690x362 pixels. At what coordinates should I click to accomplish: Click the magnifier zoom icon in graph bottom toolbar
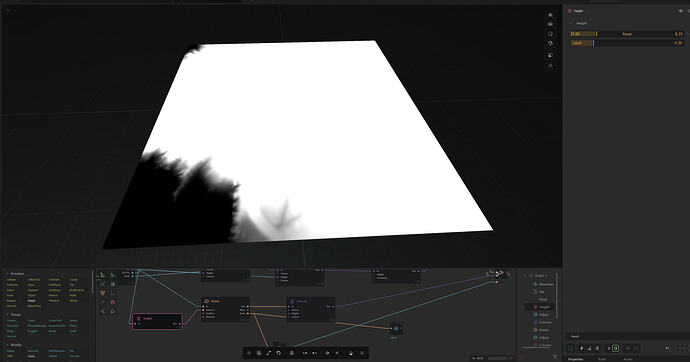pyautogui.click(x=259, y=353)
